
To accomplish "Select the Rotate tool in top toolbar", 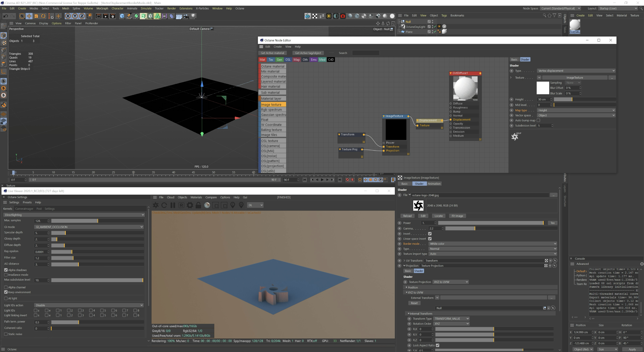I will [43, 16].
